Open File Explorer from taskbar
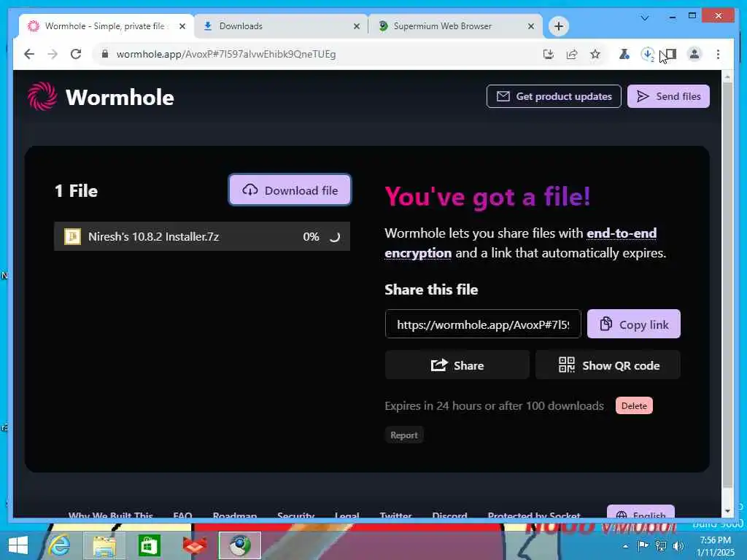747x560 pixels. coord(104,545)
